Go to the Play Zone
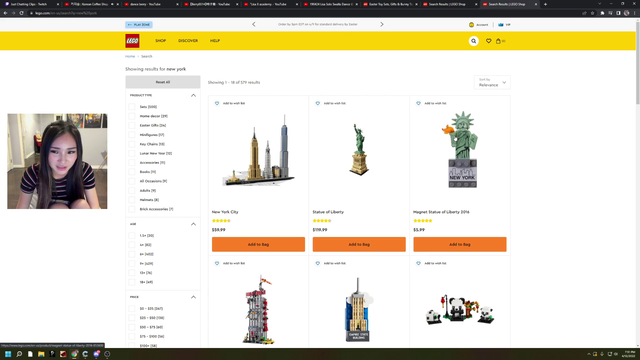This screenshot has width=640, height=360. 139,24
